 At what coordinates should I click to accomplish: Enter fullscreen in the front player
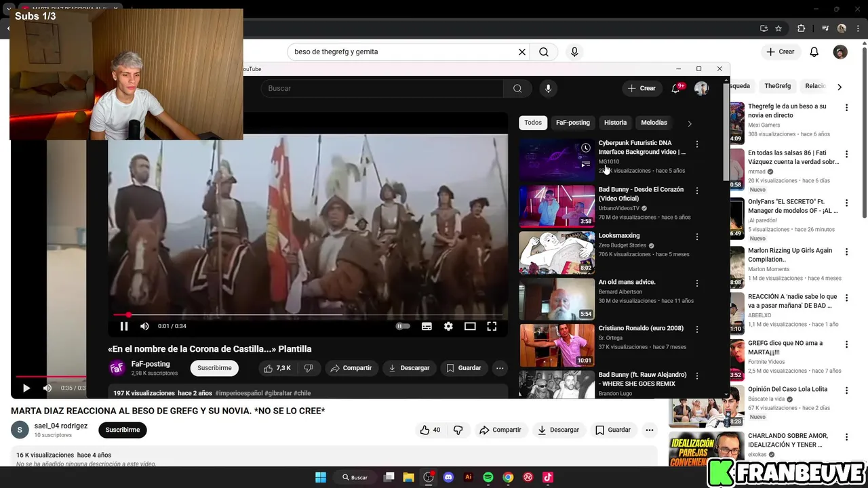pyautogui.click(x=492, y=326)
